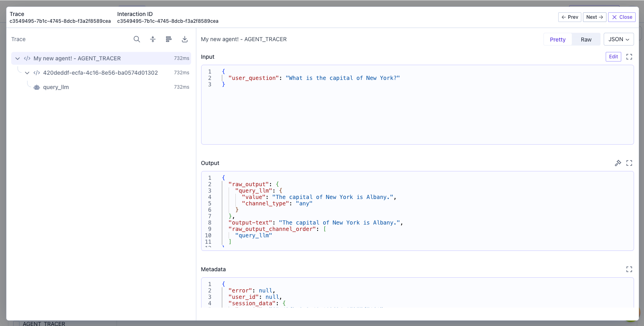The width and height of the screenshot is (644, 326).
Task: Expand the Input section to fullscreen
Action: point(629,57)
